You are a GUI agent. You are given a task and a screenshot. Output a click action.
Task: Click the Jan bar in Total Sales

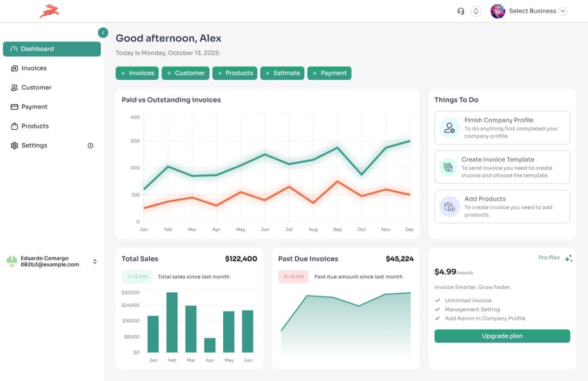point(153,334)
